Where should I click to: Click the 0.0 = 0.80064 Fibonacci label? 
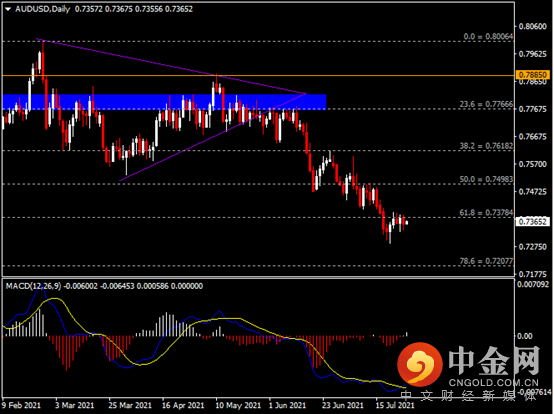click(488, 36)
